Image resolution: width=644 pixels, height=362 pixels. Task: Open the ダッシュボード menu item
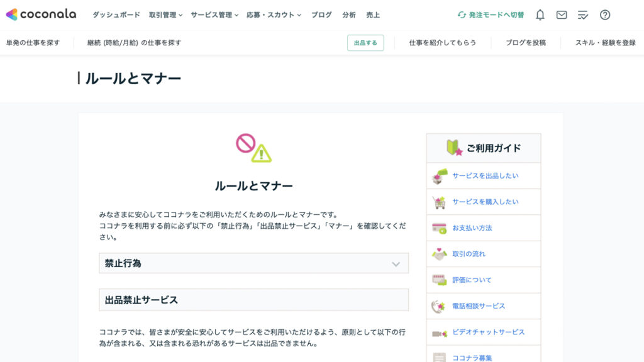116,15
